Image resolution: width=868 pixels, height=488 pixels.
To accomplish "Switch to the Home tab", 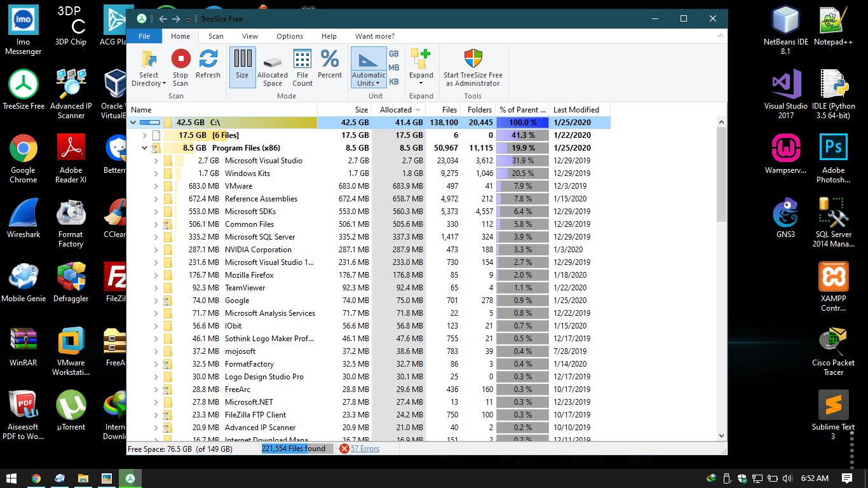I will pos(180,36).
